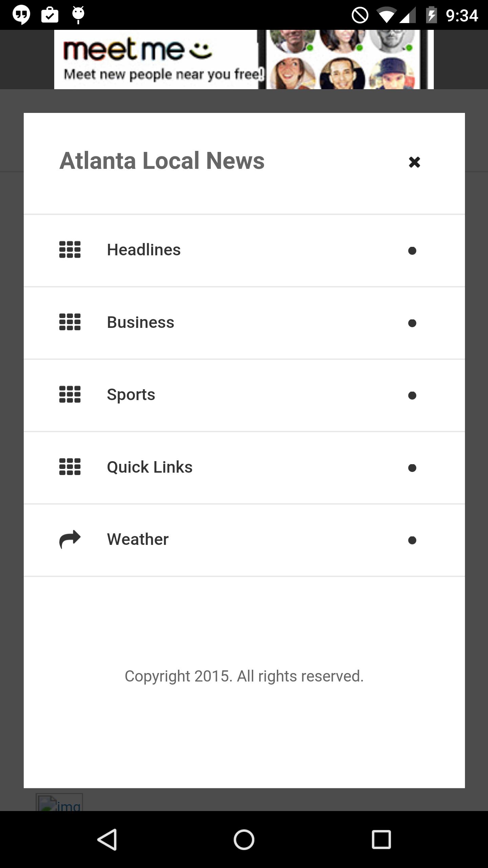Image resolution: width=488 pixels, height=868 pixels.
Task: Click the grid icon beside Quick Links
Action: [x=70, y=467]
